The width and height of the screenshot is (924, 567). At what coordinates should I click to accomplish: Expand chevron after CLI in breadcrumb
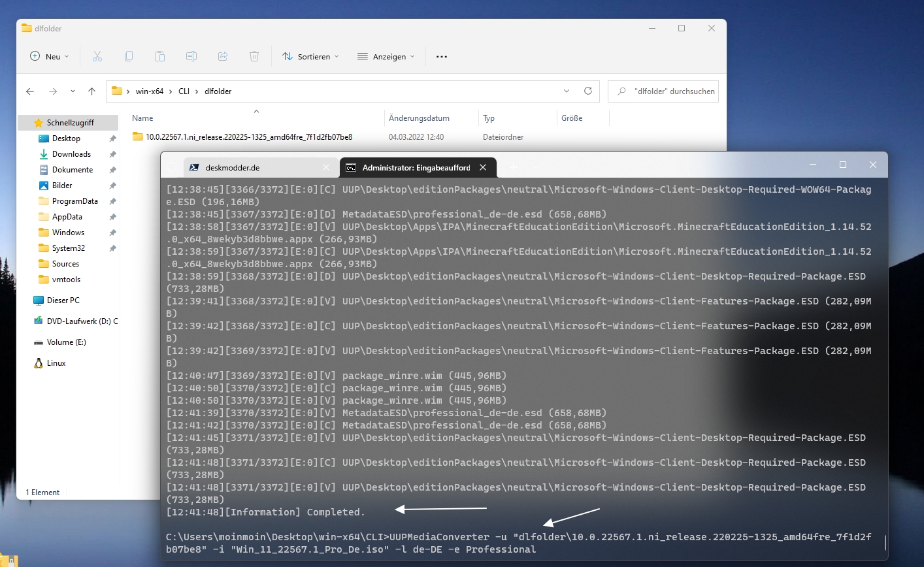197,91
